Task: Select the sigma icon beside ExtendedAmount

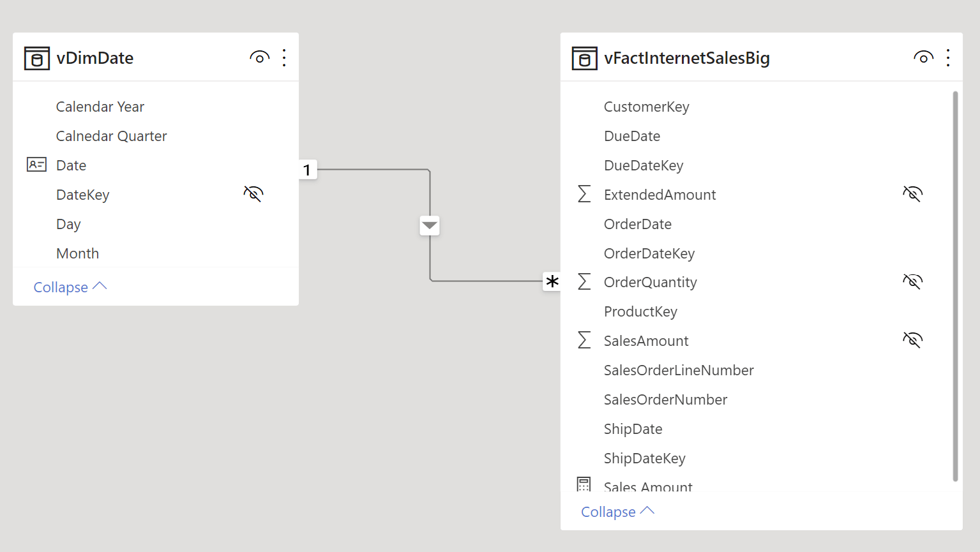Action: pyautogui.click(x=584, y=194)
